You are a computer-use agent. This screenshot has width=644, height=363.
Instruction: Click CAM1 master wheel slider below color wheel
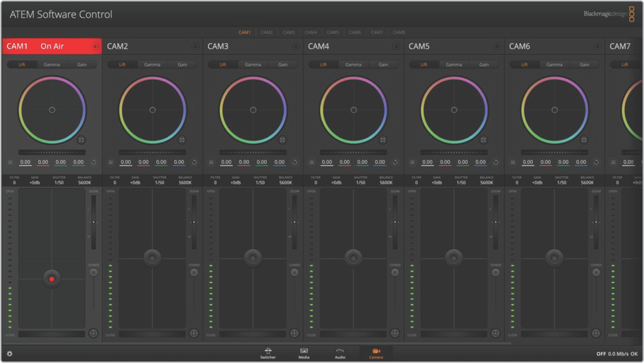pos(52,152)
